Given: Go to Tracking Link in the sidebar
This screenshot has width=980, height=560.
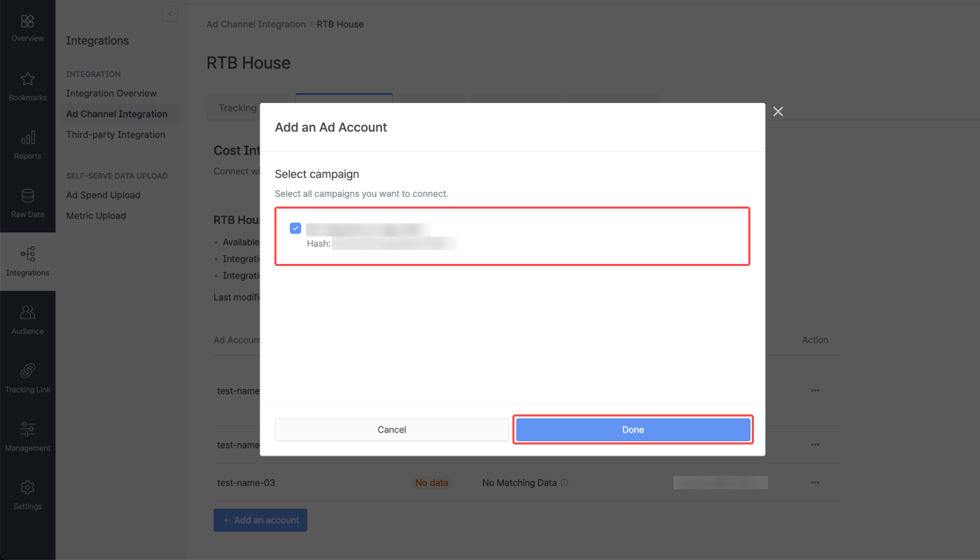Looking at the screenshot, I should click(x=27, y=379).
